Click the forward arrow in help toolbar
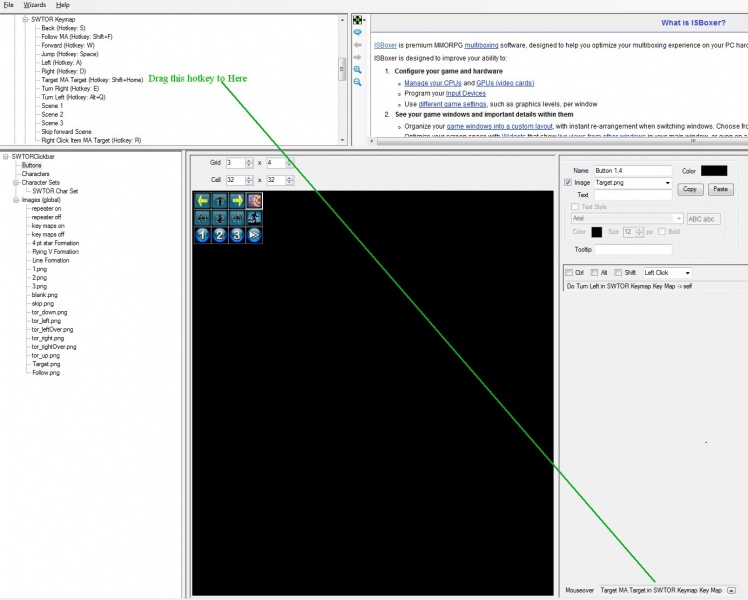This screenshot has width=748, height=600. (x=357, y=57)
